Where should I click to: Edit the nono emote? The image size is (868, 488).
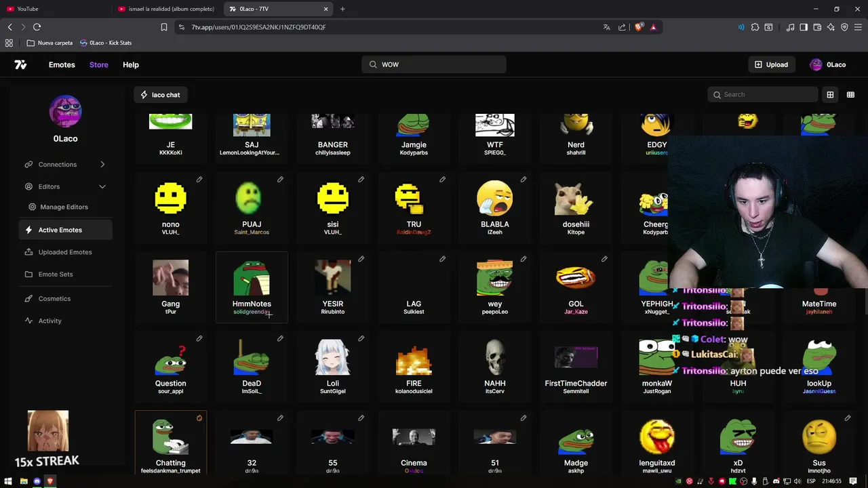click(x=199, y=180)
